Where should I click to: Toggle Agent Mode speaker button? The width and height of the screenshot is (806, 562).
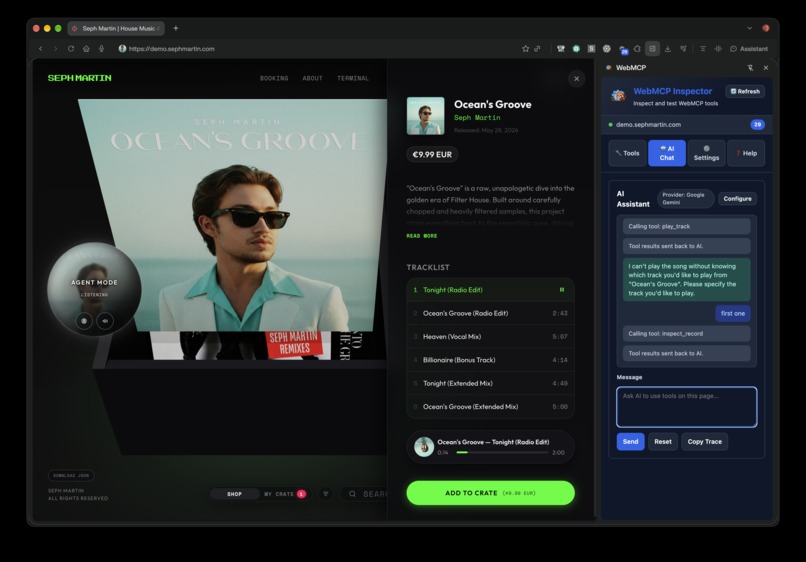105,321
